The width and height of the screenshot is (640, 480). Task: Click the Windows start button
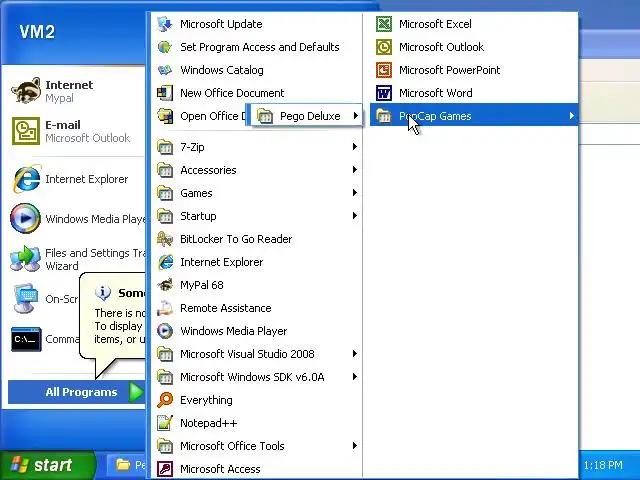click(48, 465)
